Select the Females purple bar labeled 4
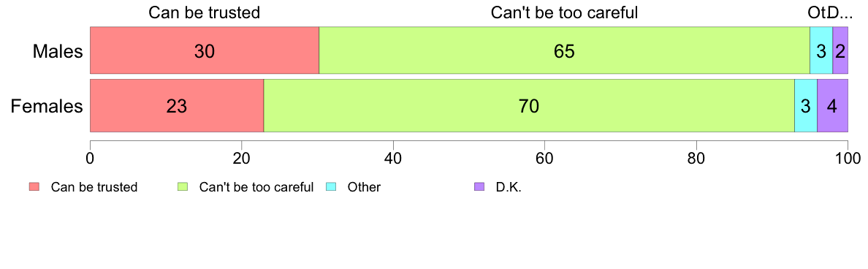Viewport: 868px width, 269px height. coord(833,106)
